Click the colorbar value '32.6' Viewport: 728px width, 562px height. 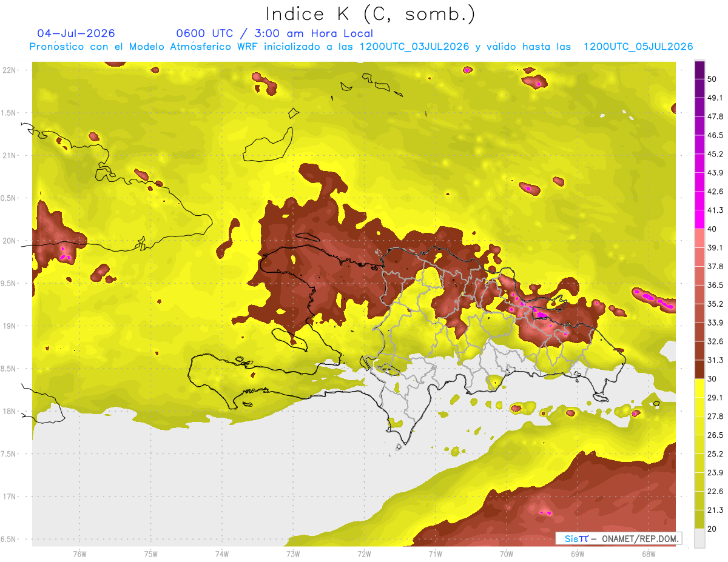click(715, 341)
